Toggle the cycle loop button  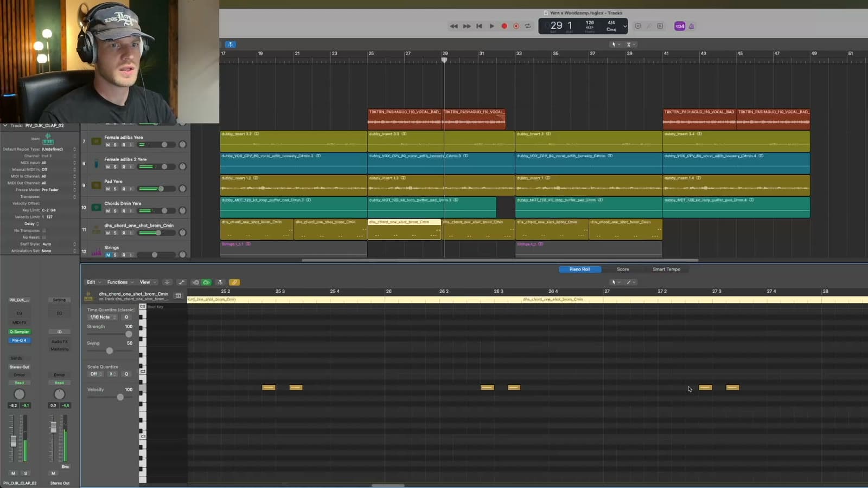[x=528, y=26]
